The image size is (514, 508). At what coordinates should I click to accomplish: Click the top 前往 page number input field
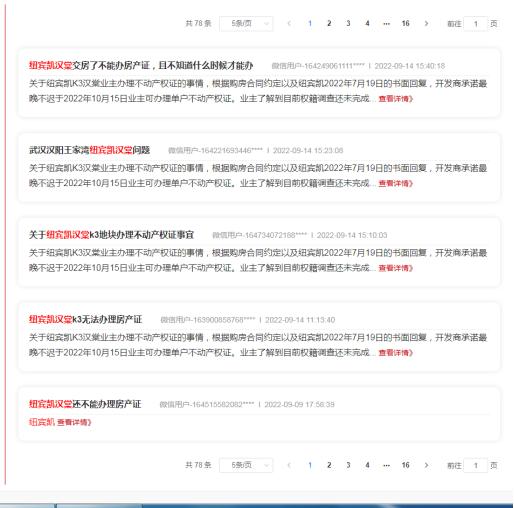pos(476,24)
